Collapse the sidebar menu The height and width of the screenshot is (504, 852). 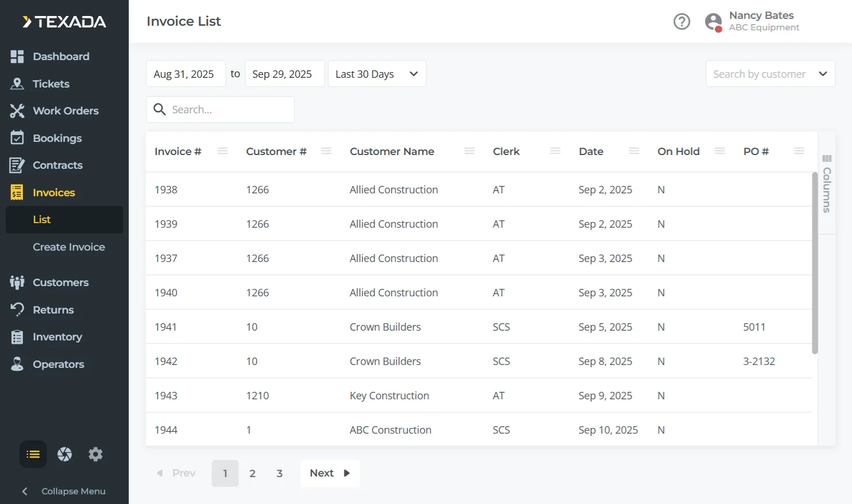(x=64, y=491)
